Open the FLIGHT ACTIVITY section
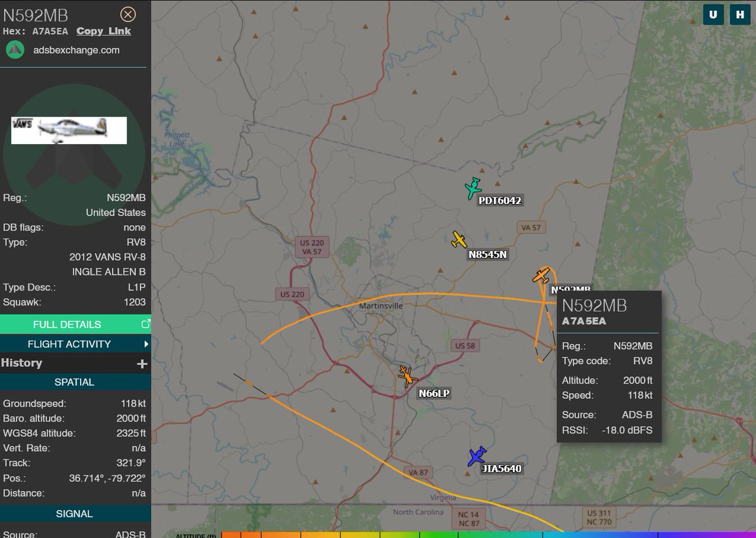This screenshot has width=756, height=538. 69,344
